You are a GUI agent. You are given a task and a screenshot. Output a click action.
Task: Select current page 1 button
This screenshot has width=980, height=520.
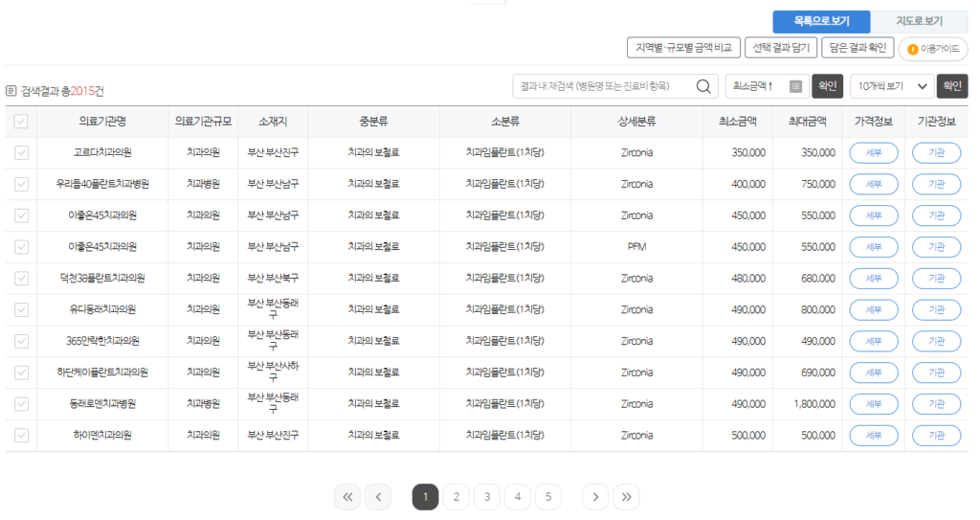tap(426, 497)
